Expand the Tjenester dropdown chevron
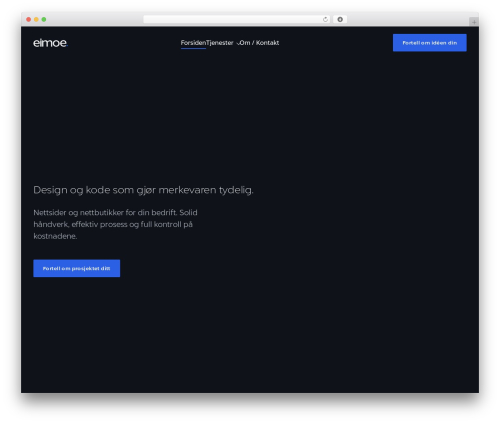The image size is (500, 423). (x=238, y=43)
